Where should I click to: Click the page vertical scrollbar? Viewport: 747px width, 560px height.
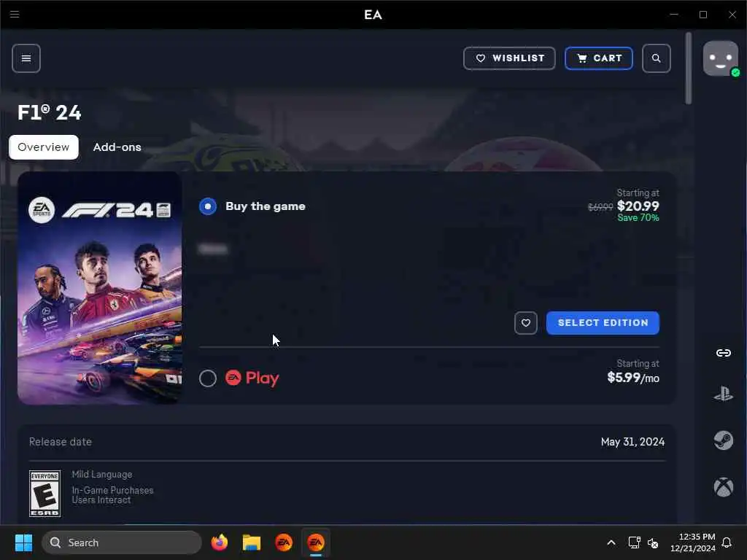click(689, 69)
